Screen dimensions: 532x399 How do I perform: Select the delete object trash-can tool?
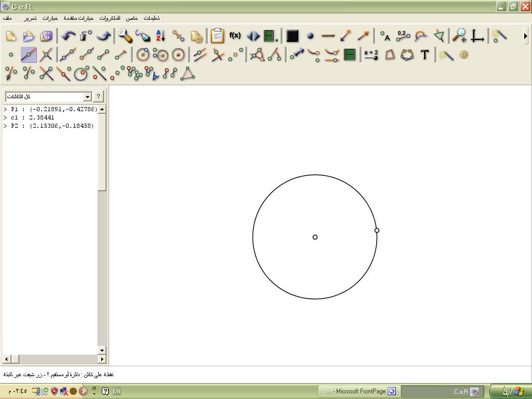(86, 36)
